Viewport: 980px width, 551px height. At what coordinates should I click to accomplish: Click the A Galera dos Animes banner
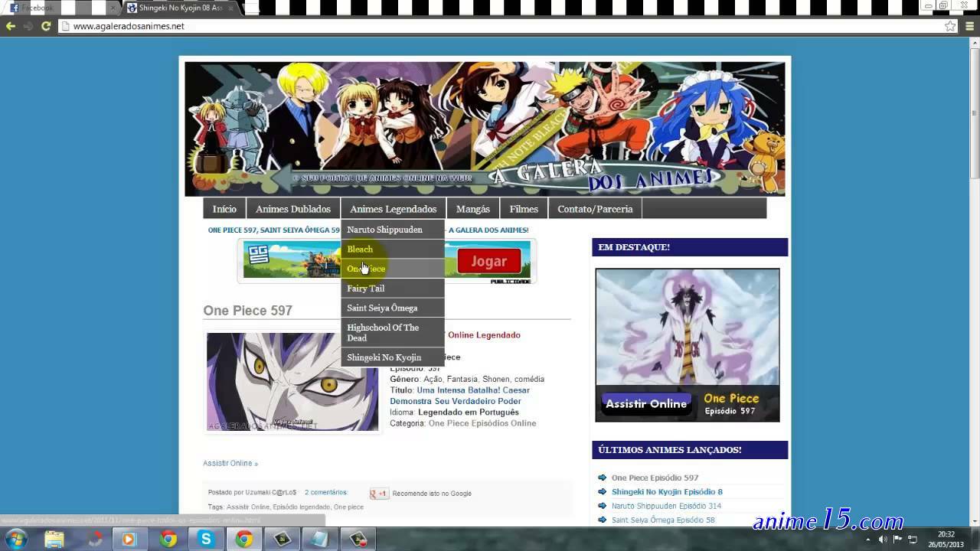point(485,129)
